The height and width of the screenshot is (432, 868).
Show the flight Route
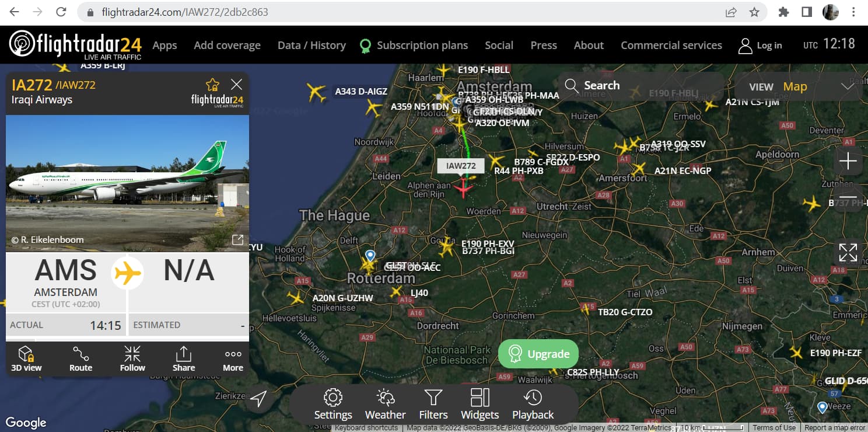(80, 358)
